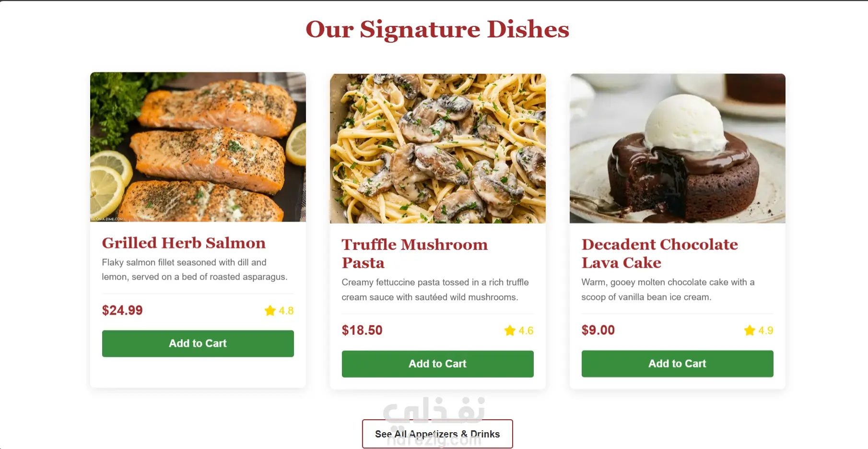This screenshot has width=868, height=449.
Task: Click the $9.00 price
Action: point(598,330)
